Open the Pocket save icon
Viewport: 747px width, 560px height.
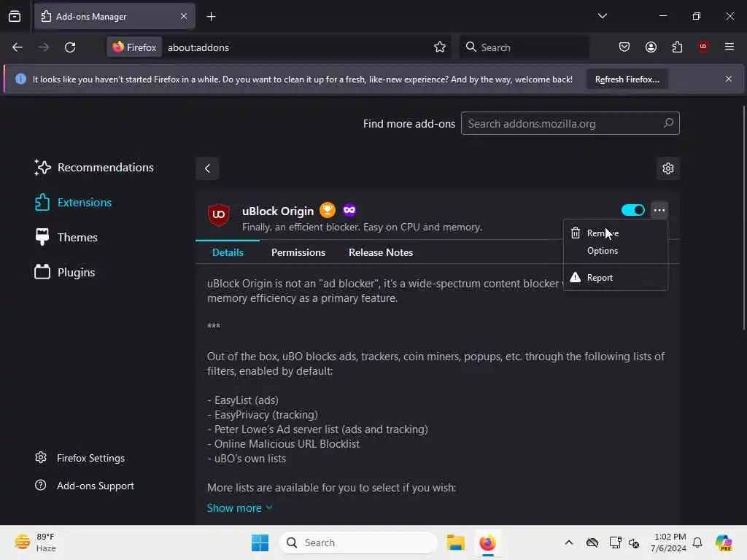624,47
